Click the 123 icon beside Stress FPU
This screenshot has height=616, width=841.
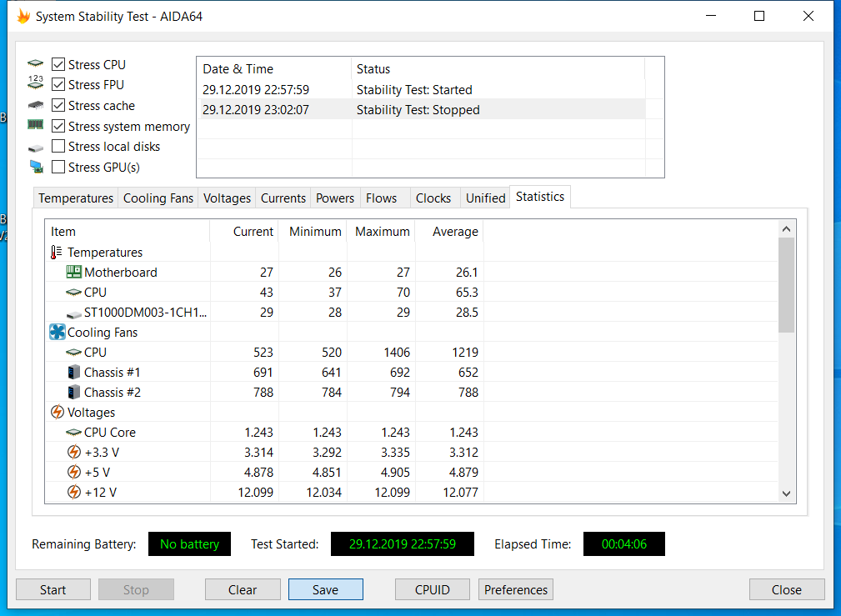[x=35, y=82]
